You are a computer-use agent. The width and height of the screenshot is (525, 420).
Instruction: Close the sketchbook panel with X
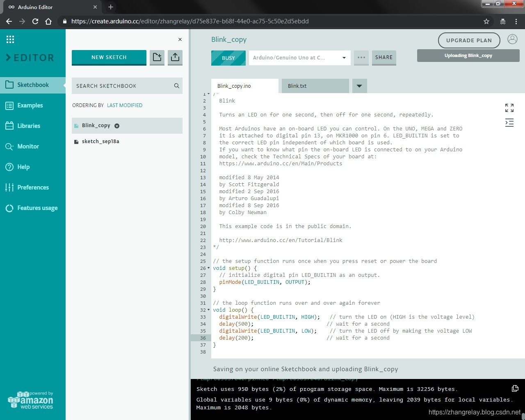[180, 39]
